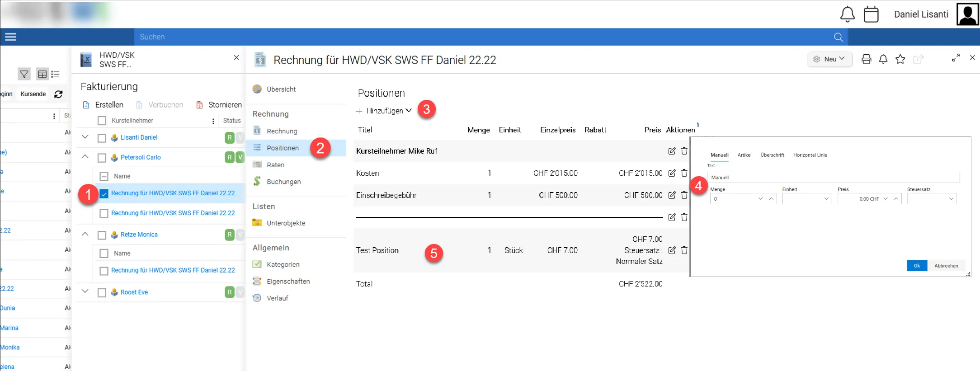980x371 pixels.
Task: Open the Einheit dropdown in the dialog
Action: pyautogui.click(x=807, y=199)
